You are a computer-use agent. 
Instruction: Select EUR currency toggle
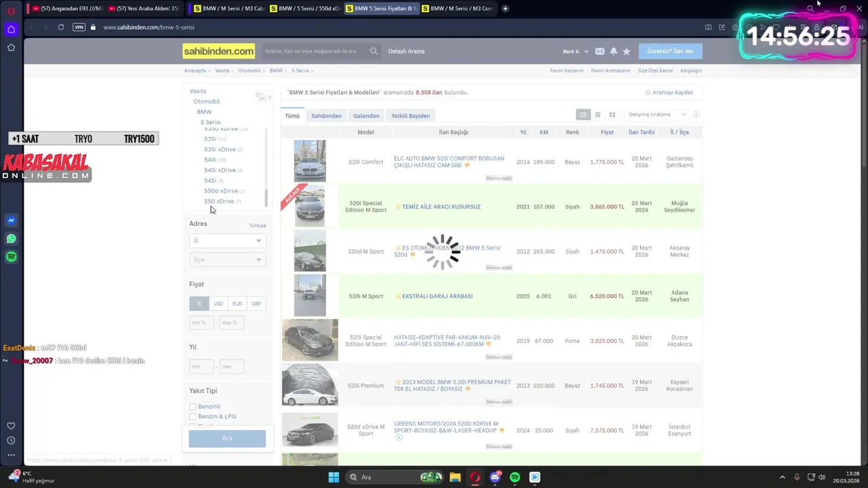tap(237, 304)
